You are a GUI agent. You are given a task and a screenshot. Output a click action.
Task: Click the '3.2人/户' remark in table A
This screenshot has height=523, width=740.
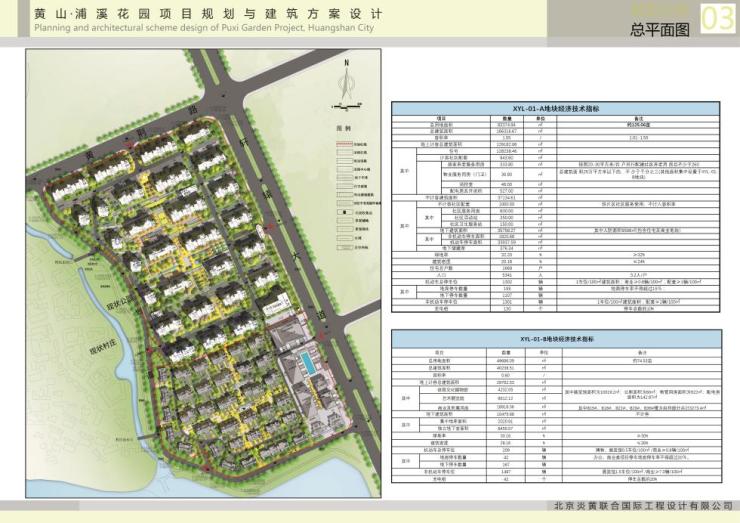coord(638,274)
